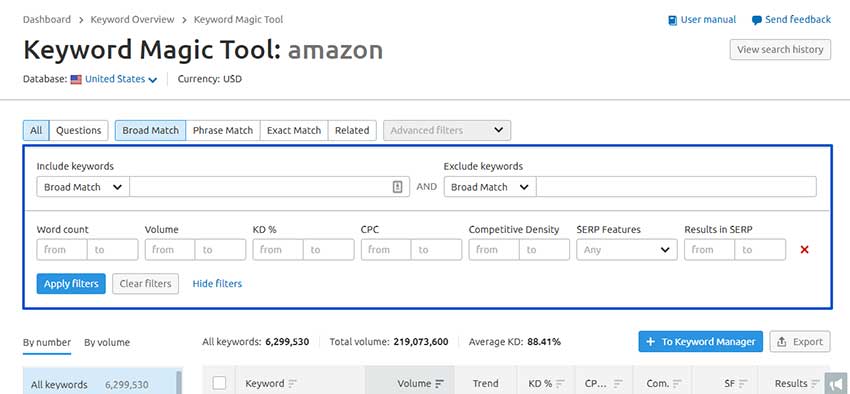Click the Word count from field
This screenshot has height=394, width=850.
pos(62,250)
